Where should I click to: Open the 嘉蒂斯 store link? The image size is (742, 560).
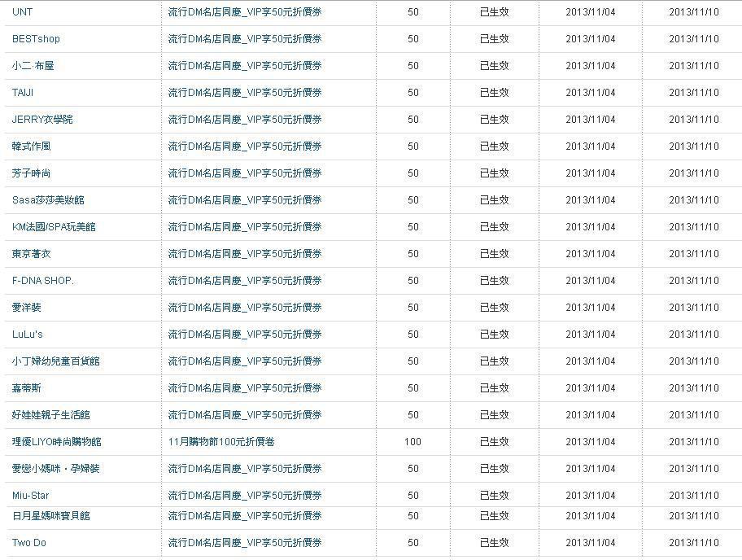click(x=27, y=388)
